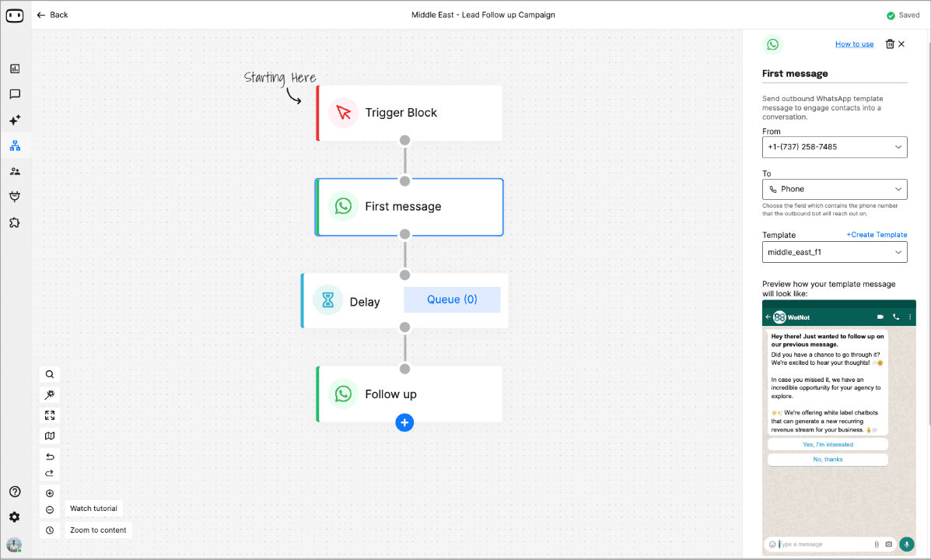Click the Trigger Block cursor icon
The image size is (931, 560).
[343, 113]
